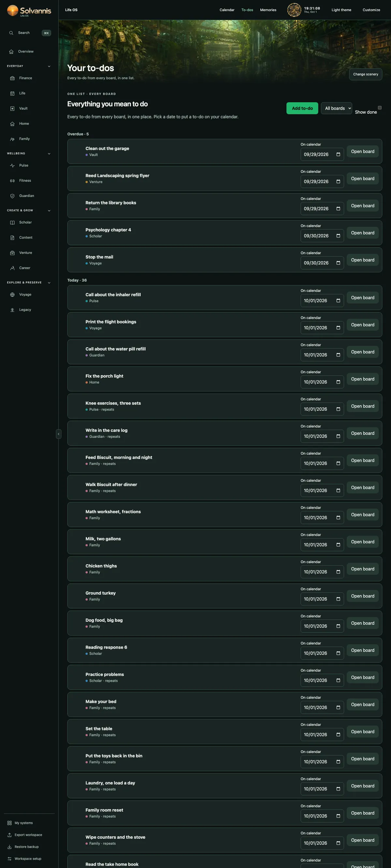The height and width of the screenshot is (868, 391).
Task: Open board for Psychology chapter 4
Action: (x=362, y=233)
